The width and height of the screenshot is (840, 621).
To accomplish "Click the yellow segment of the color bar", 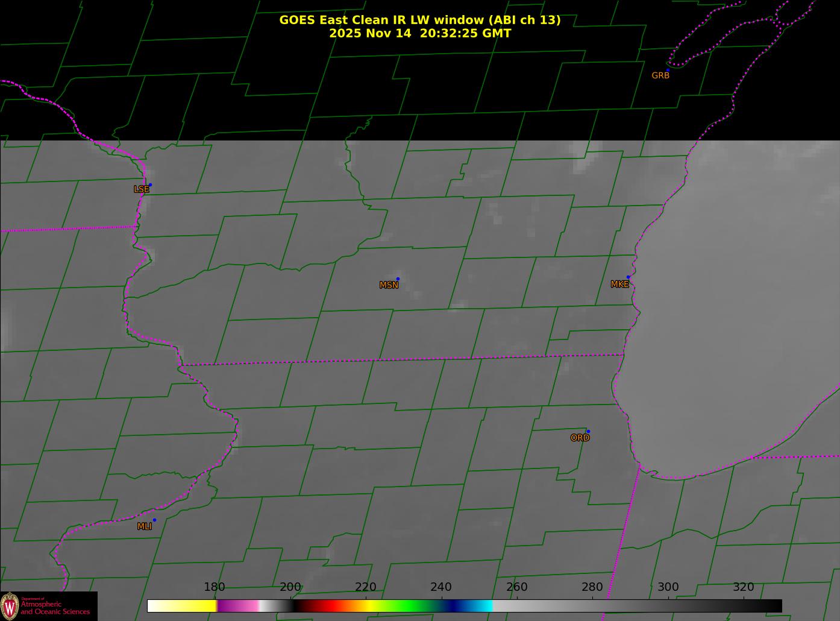I will coord(193,606).
